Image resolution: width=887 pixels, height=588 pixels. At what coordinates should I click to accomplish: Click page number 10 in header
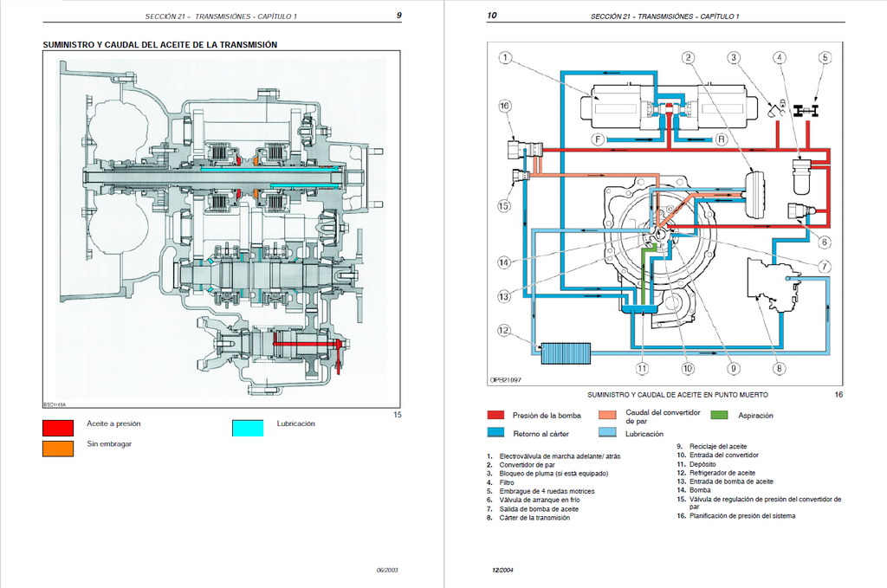click(492, 16)
